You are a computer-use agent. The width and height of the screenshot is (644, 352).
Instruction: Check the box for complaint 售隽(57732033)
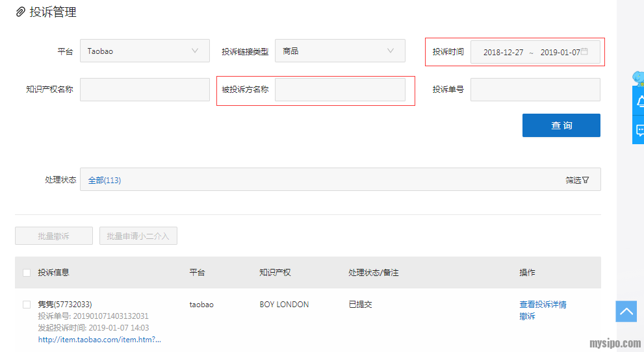coord(27,305)
